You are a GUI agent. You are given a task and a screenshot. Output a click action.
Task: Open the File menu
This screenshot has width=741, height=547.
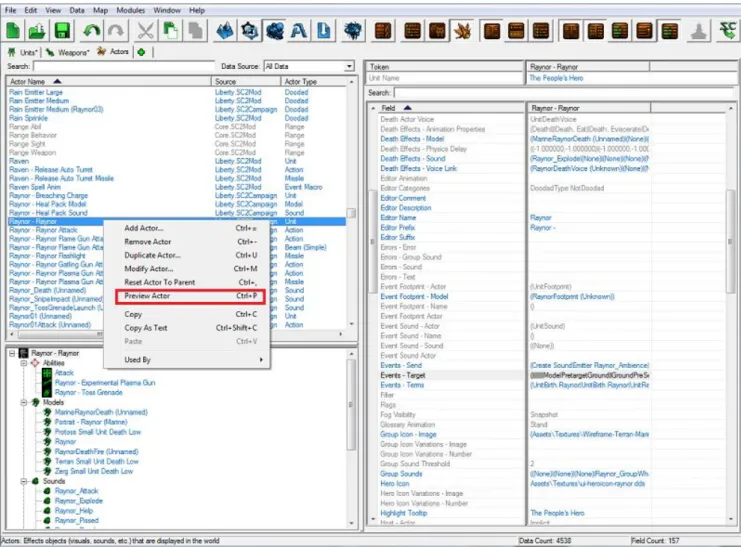point(10,10)
